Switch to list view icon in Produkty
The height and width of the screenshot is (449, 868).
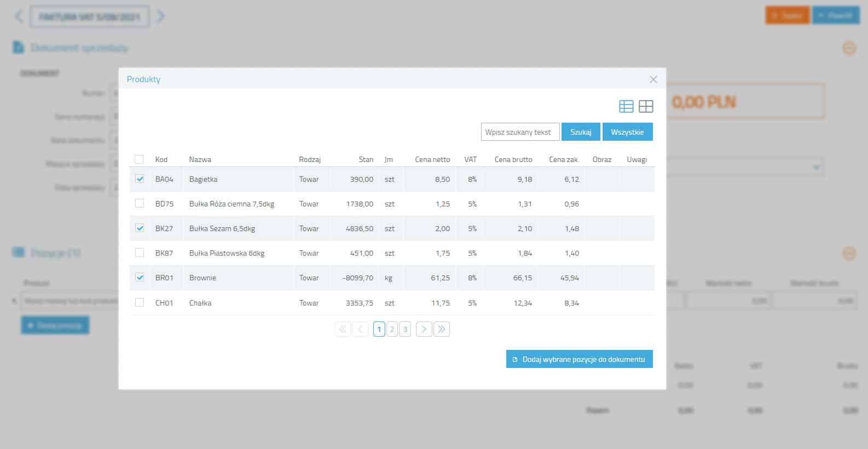[626, 106]
